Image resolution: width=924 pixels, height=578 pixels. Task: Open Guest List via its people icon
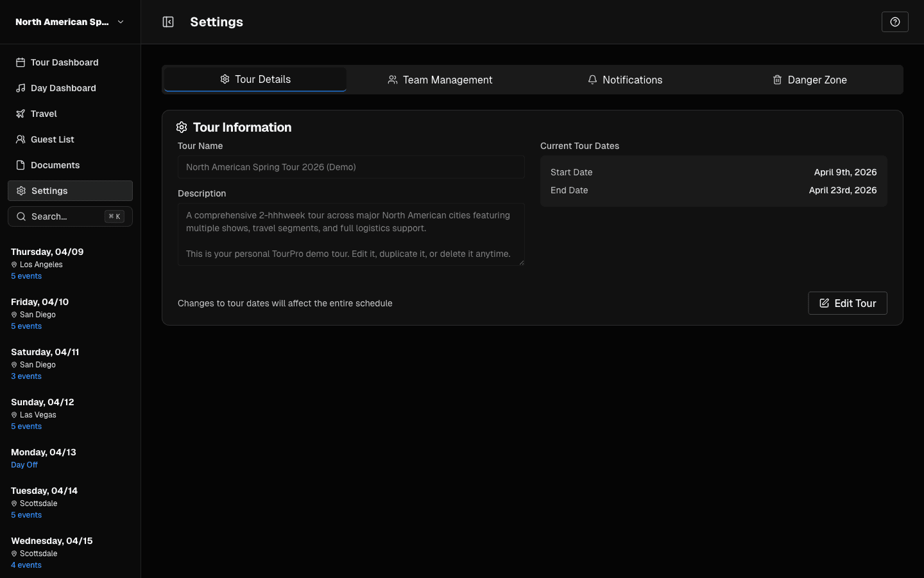coord(20,139)
